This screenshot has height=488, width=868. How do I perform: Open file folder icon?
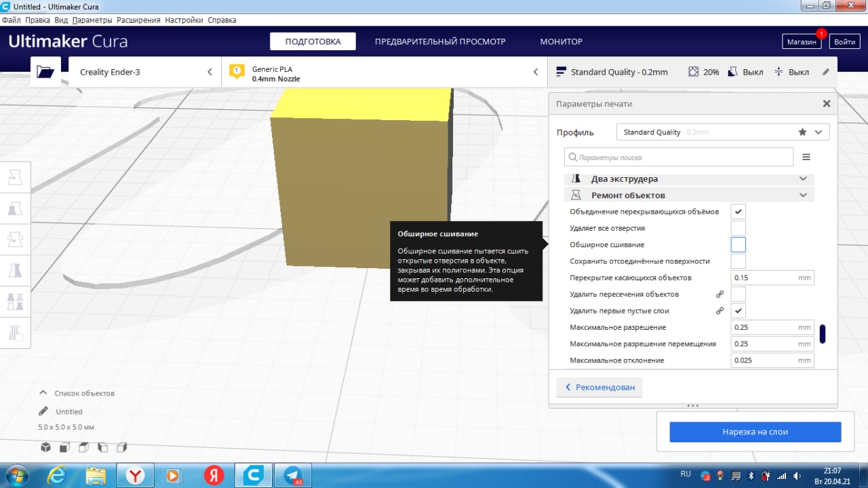click(x=45, y=72)
